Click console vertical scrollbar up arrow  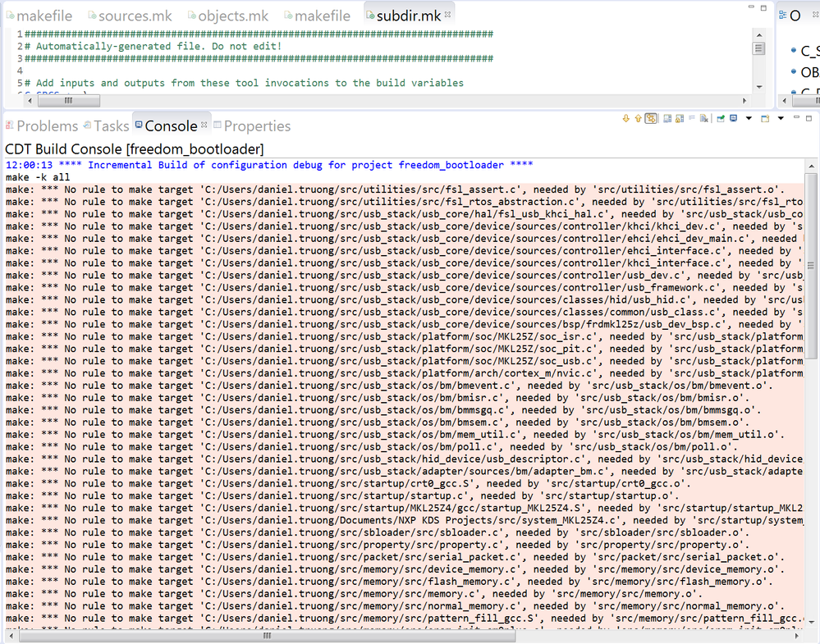(x=812, y=167)
